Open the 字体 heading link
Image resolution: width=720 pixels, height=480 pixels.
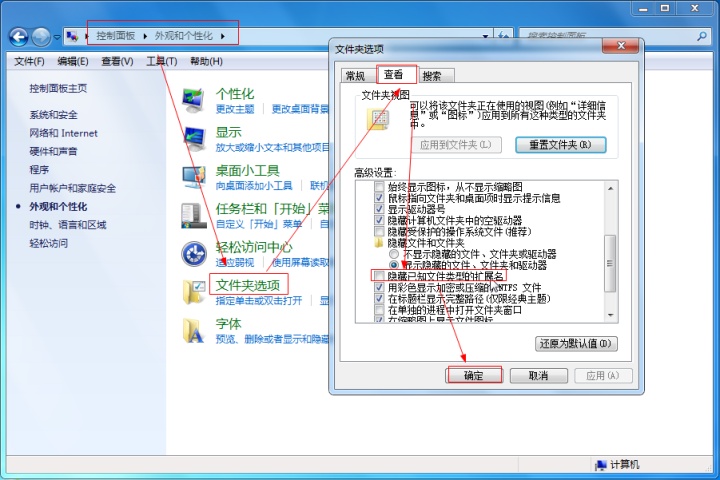[x=228, y=323]
